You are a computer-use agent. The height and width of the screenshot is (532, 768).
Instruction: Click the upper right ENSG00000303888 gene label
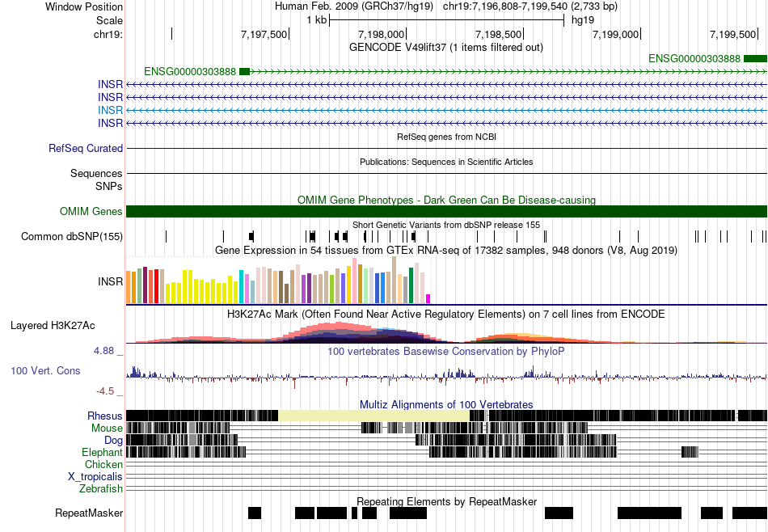[694, 59]
